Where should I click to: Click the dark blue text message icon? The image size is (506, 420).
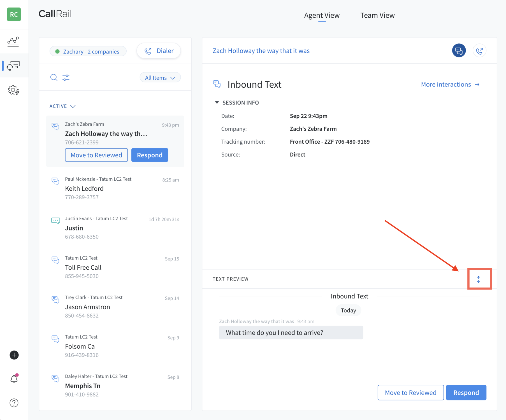click(459, 51)
